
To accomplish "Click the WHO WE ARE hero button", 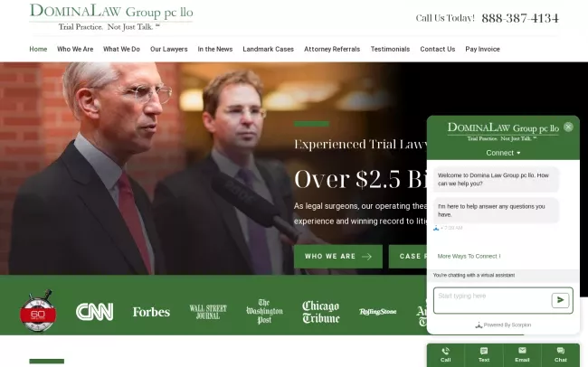I will click(x=337, y=257).
